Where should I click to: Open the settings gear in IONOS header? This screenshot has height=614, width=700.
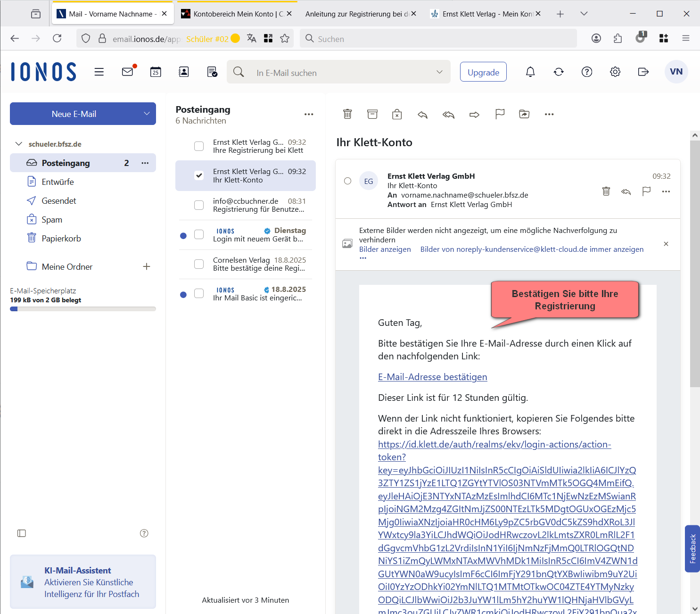pyautogui.click(x=615, y=72)
